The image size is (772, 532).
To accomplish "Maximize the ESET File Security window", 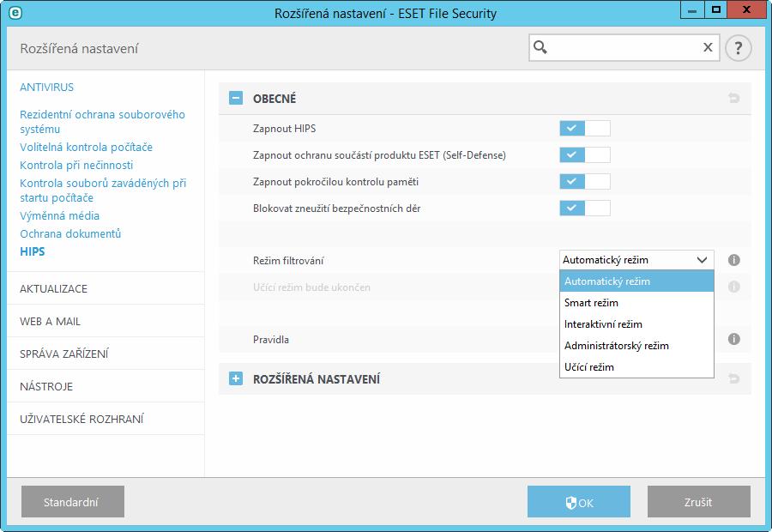I will coord(716,9).
